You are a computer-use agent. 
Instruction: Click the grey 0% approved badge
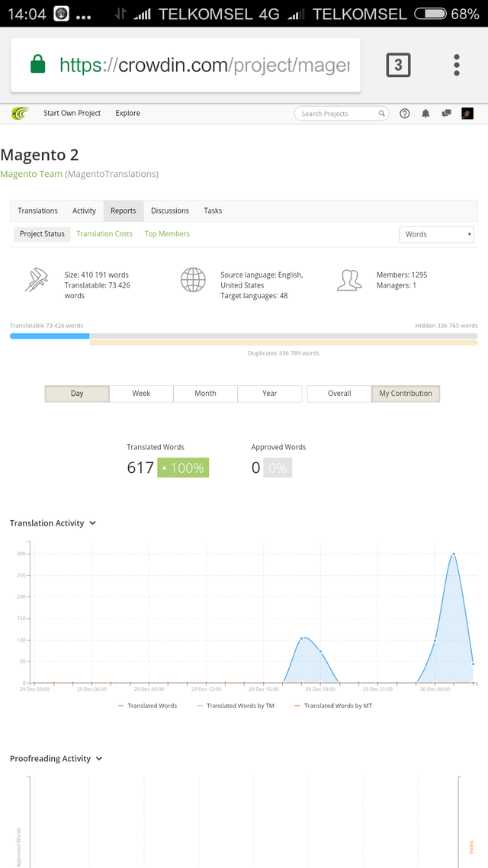278,468
